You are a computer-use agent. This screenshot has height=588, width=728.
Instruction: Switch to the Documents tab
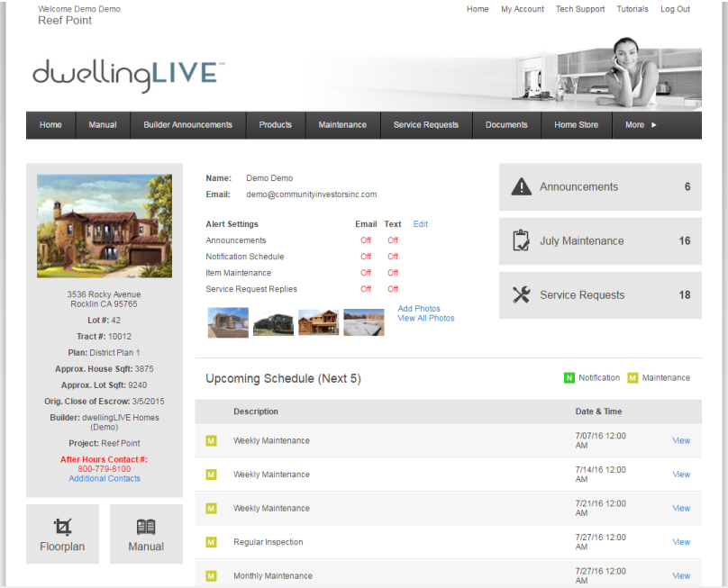click(x=506, y=125)
